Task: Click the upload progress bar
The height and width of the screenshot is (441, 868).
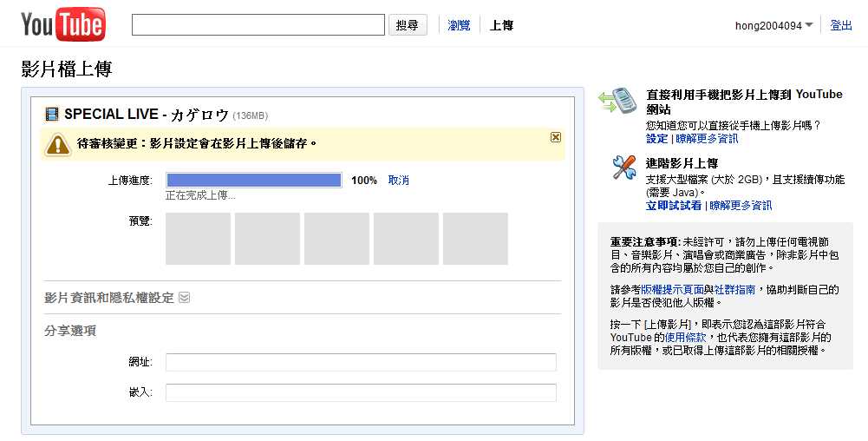Action: [253, 180]
